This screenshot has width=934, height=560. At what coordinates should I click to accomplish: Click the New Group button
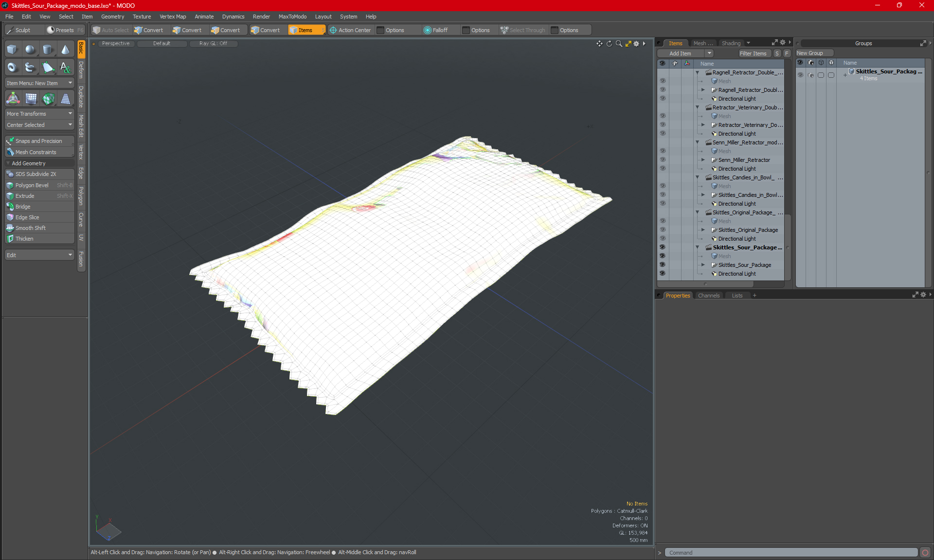(x=814, y=53)
